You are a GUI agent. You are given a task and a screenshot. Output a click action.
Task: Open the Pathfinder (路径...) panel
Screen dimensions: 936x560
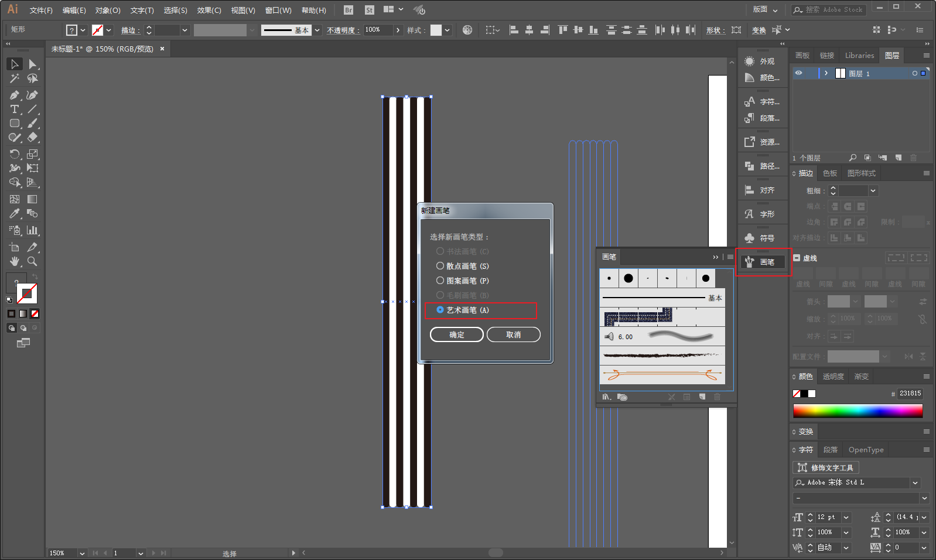pyautogui.click(x=761, y=166)
